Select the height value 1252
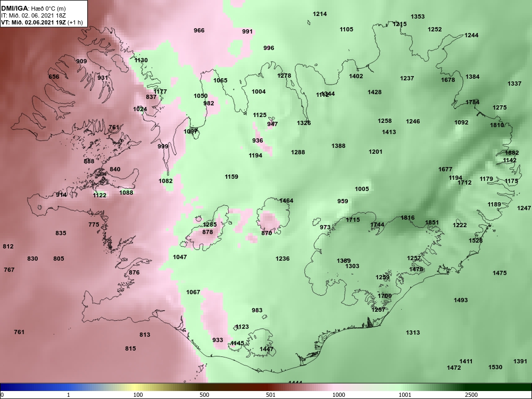The image size is (532, 399). tap(435, 29)
